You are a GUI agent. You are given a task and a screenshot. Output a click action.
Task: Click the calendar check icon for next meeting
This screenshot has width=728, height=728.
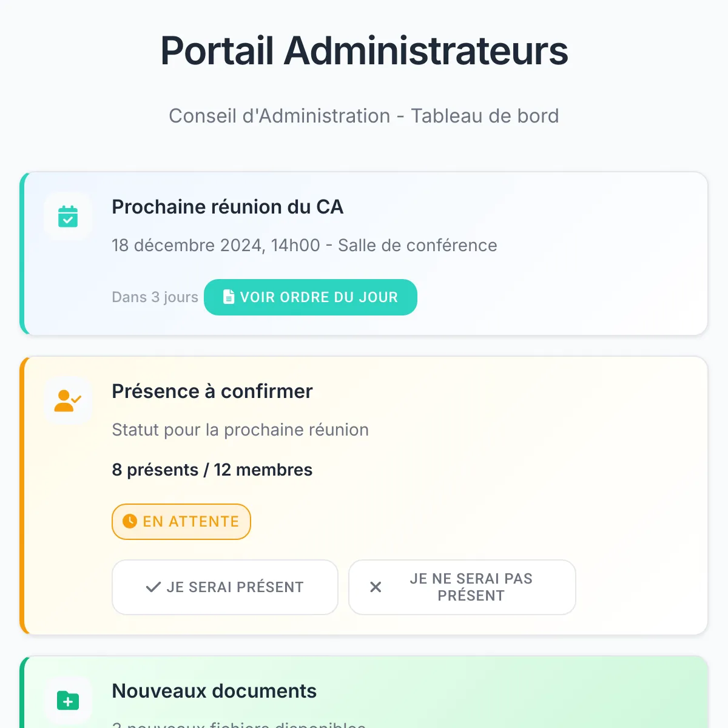(68, 217)
